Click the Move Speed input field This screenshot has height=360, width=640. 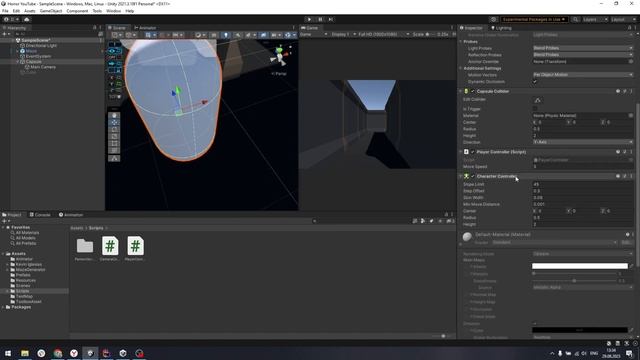583,167
